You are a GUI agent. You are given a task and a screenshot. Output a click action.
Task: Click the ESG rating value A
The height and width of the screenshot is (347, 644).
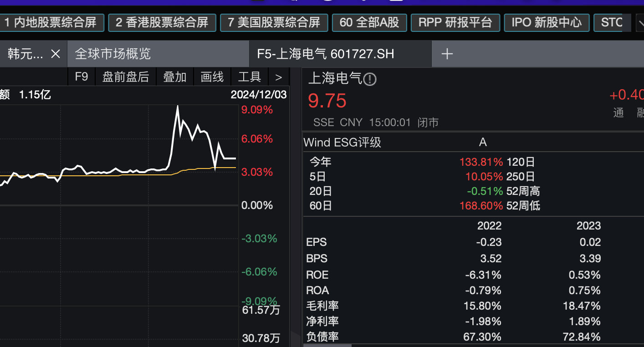[x=483, y=143]
